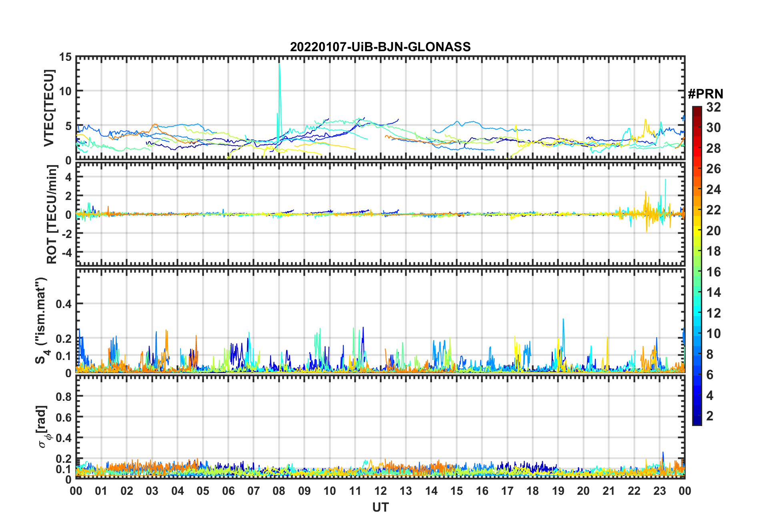Viewport: 761px width, 532px height.
Task: Click the #PRN colorbar title
Action: click(x=705, y=94)
